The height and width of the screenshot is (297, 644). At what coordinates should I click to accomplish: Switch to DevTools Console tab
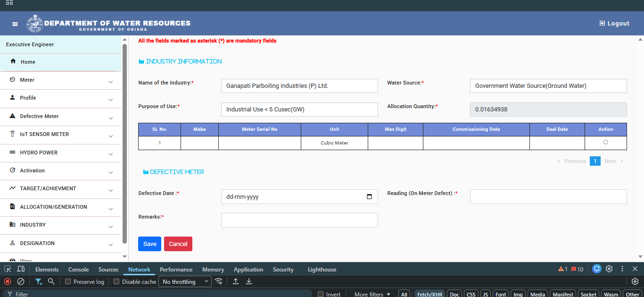79,270
